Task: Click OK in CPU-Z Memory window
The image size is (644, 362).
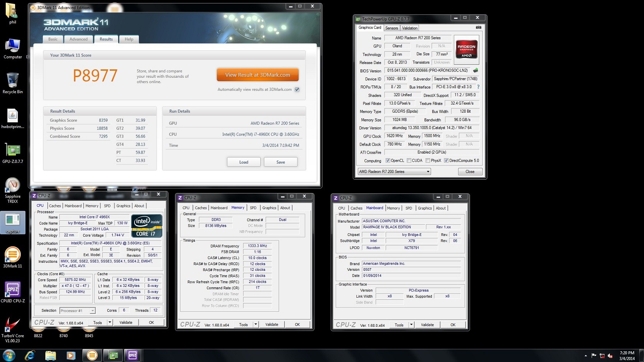Action: 297,324
